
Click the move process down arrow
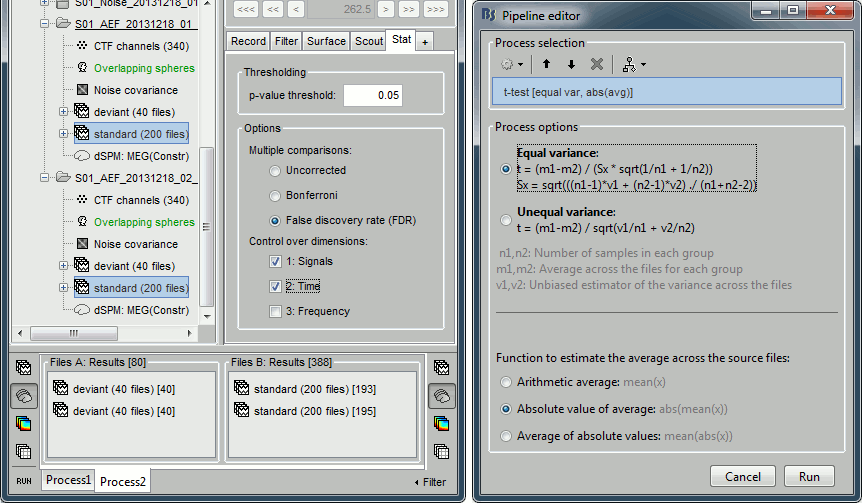571,64
